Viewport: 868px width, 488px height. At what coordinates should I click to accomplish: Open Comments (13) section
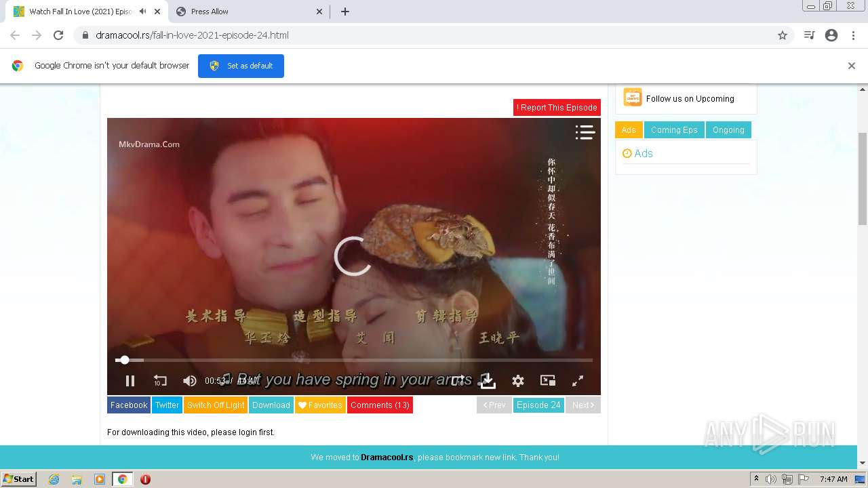pyautogui.click(x=380, y=405)
